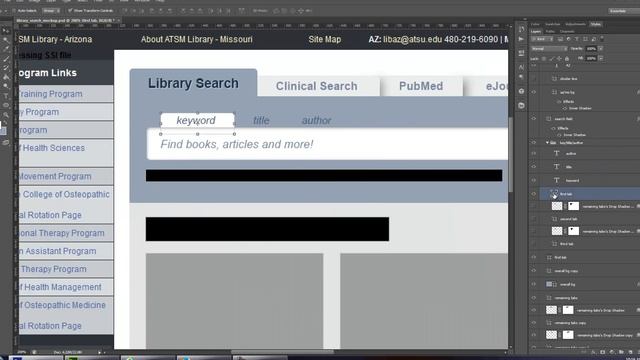Click the Clinical Search tab in mockup

coord(318,86)
